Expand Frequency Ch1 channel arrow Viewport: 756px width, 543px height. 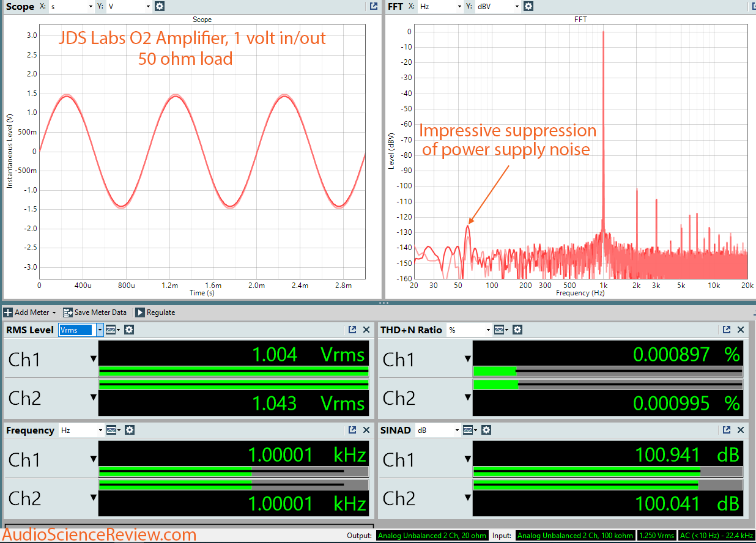pyautogui.click(x=94, y=459)
